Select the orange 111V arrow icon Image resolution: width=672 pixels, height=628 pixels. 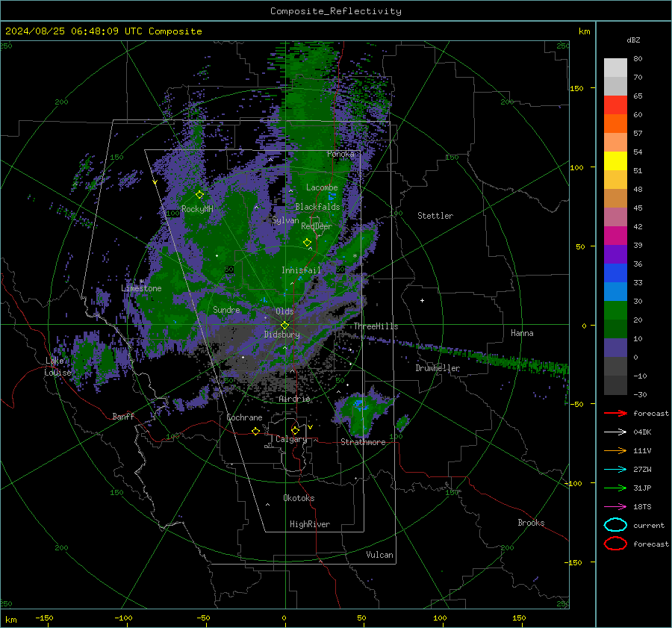click(x=615, y=450)
